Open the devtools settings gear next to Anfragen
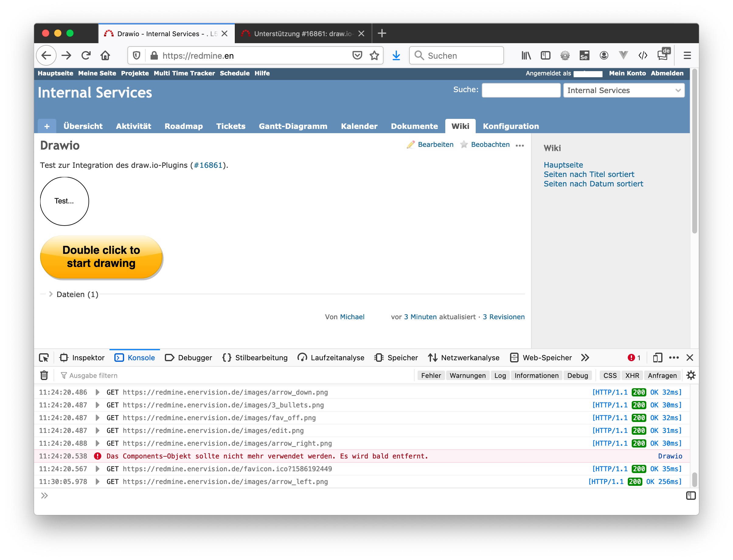733x560 pixels. click(691, 375)
